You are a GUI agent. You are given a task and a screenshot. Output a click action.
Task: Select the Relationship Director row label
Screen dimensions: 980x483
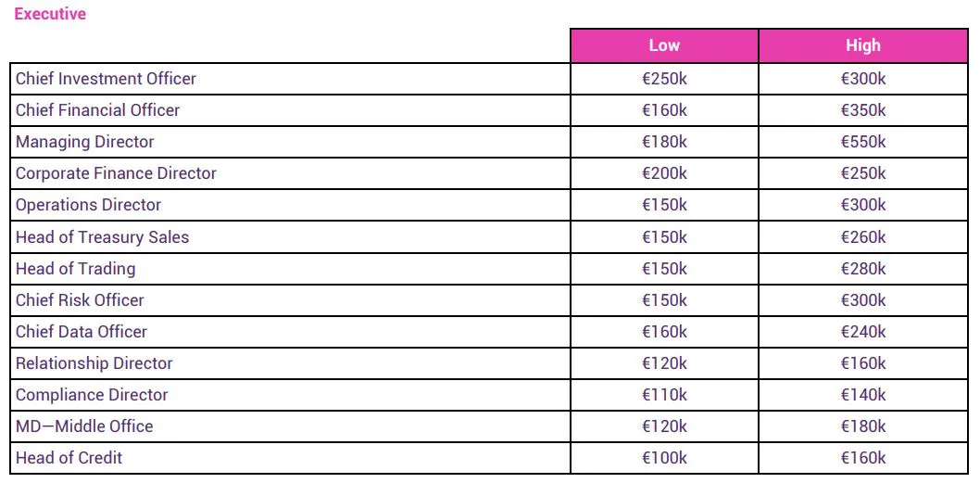(x=94, y=363)
